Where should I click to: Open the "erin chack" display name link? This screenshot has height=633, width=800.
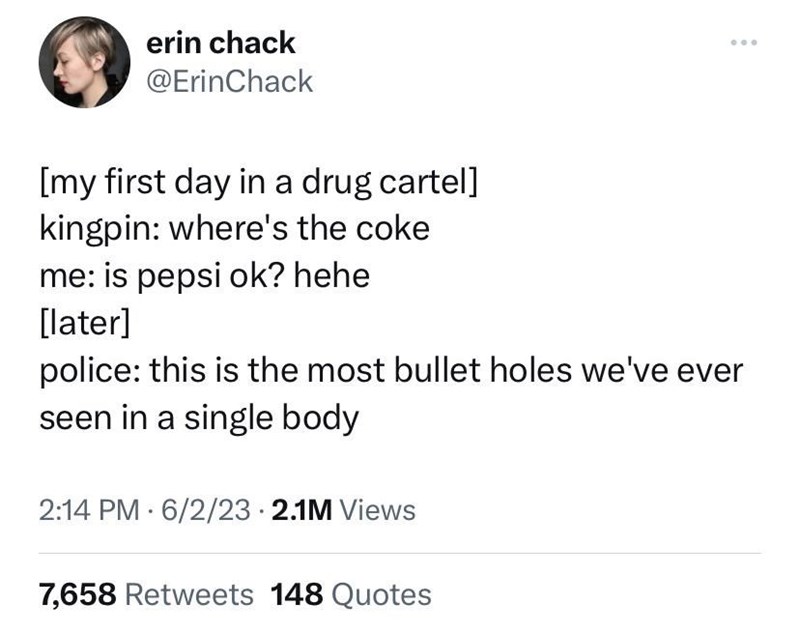(x=221, y=43)
